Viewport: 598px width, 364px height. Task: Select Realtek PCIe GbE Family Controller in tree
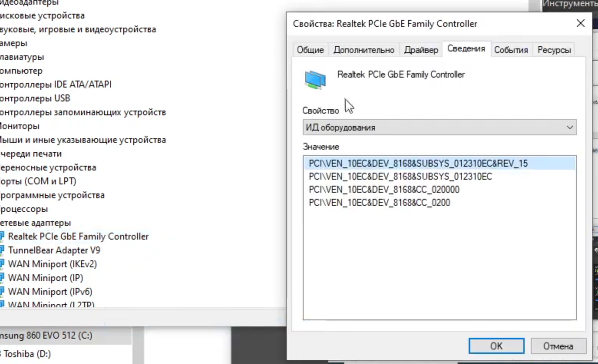[x=78, y=236]
